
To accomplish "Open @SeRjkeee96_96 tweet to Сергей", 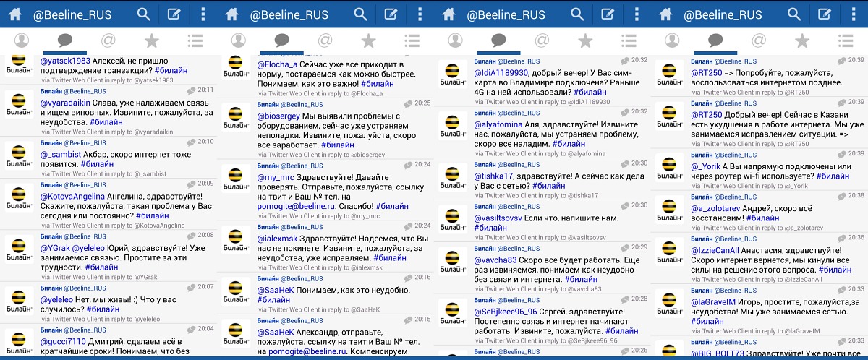I will pyautogui.click(x=542, y=320).
